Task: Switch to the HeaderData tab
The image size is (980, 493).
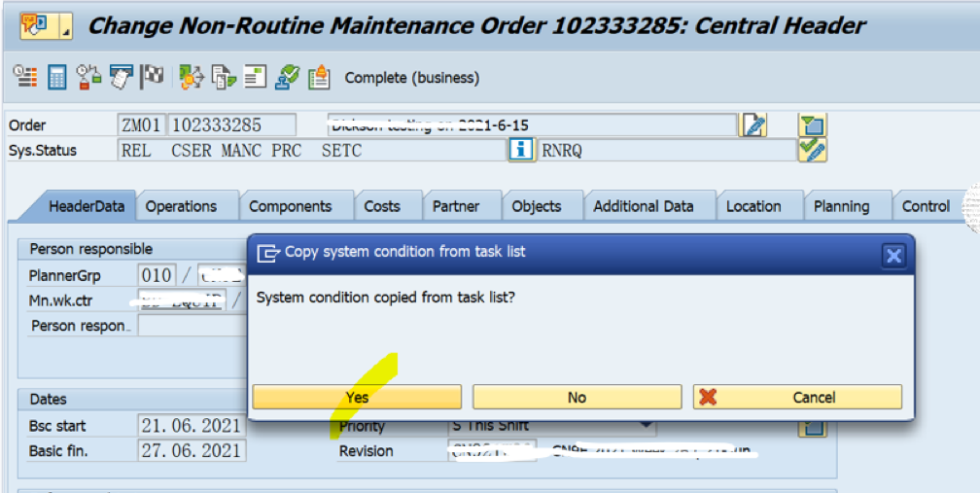Action: tap(87, 207)
